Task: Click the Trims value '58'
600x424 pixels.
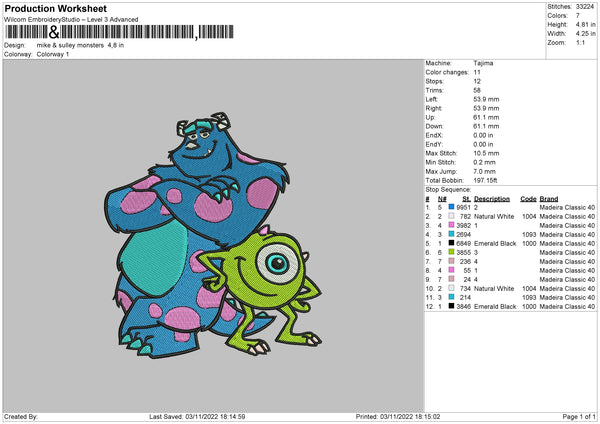Action: pos(477,90)
